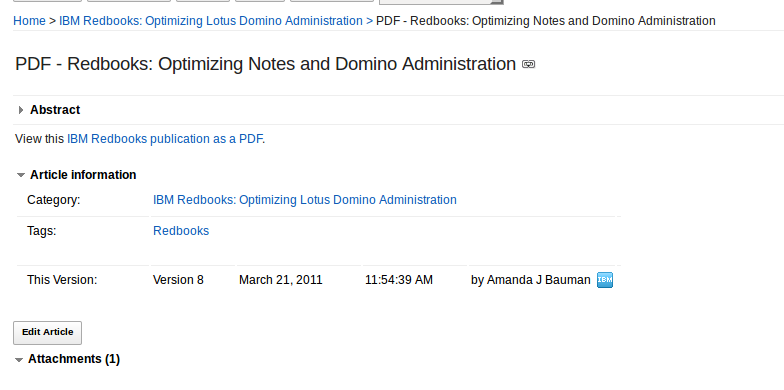
Task: Click the permalink icon beside the article title
Action: pyautogui.click(x=528, y=64)
